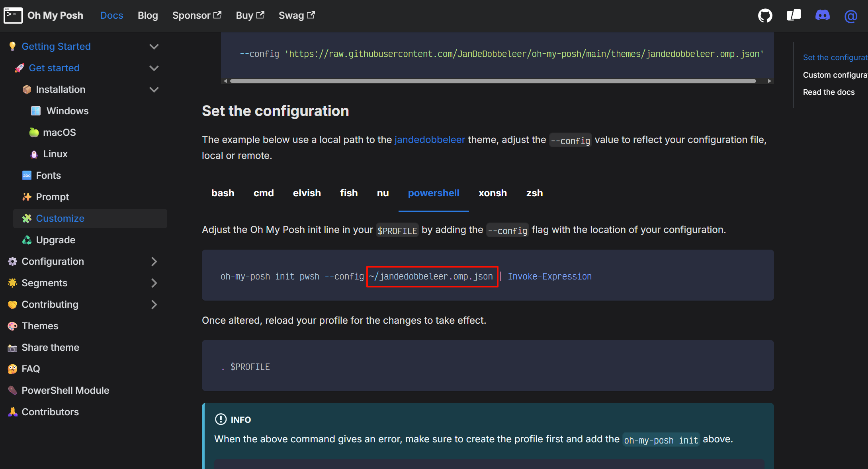Viewport: 868px width, 469px height.
Task: Switch to the elvish tab
Action: (x=307, y=193)
